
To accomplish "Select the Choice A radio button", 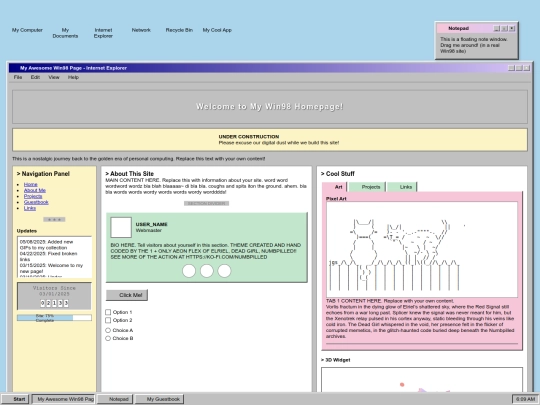I will [108, 330].
